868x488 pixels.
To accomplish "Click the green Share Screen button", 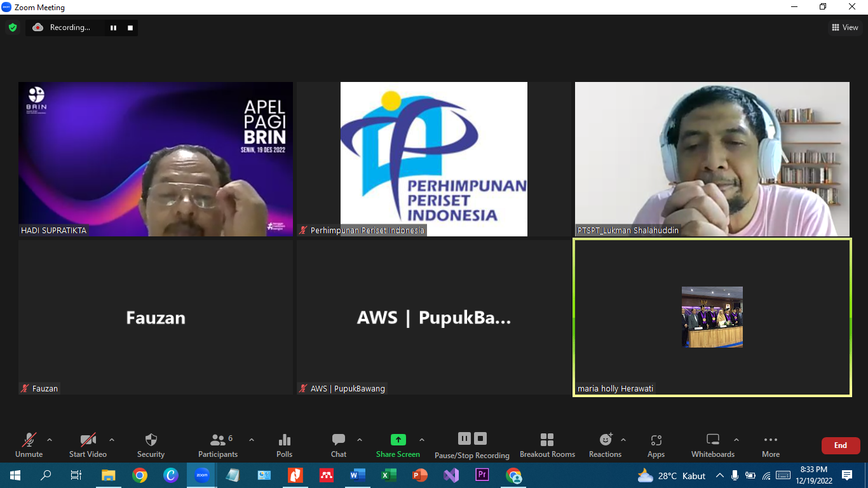I will click(x=398, y=445).
